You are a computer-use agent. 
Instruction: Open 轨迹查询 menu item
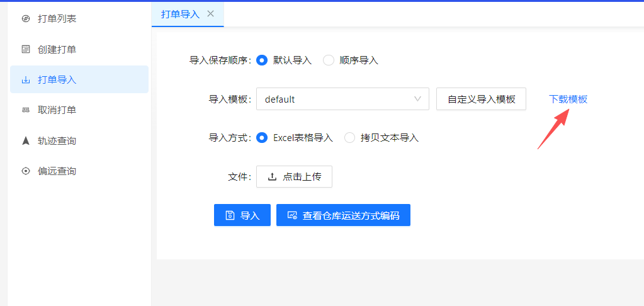pos(57,140)
